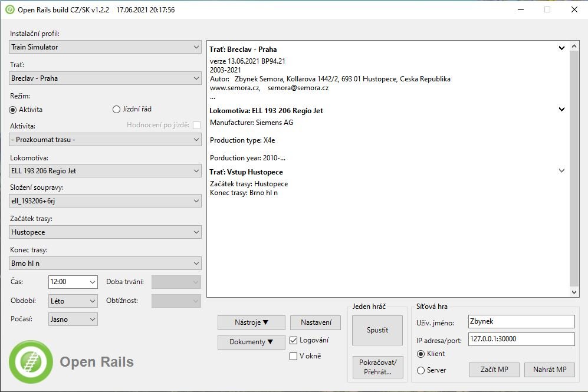Viewport: 588px width, 392px height.
Task: Open the Počasí dropdown showing Jasno
Action: click(x=73, y=319)
